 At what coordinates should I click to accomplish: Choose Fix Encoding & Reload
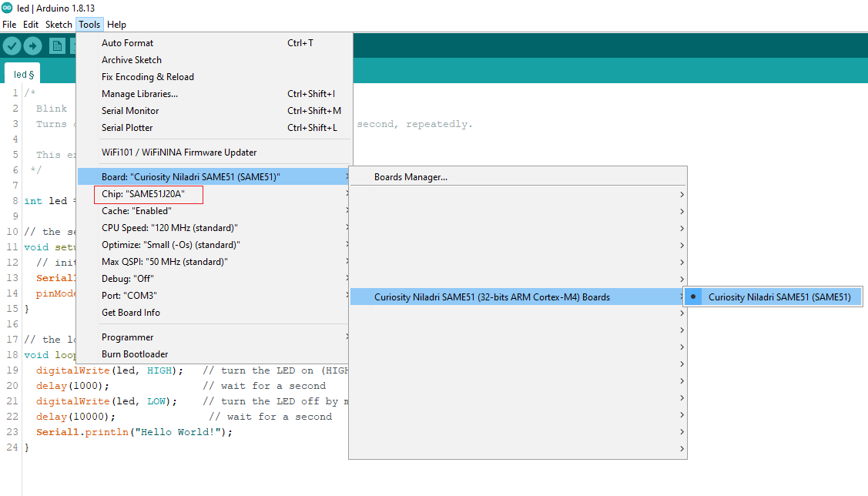click(x=213, y=77)
